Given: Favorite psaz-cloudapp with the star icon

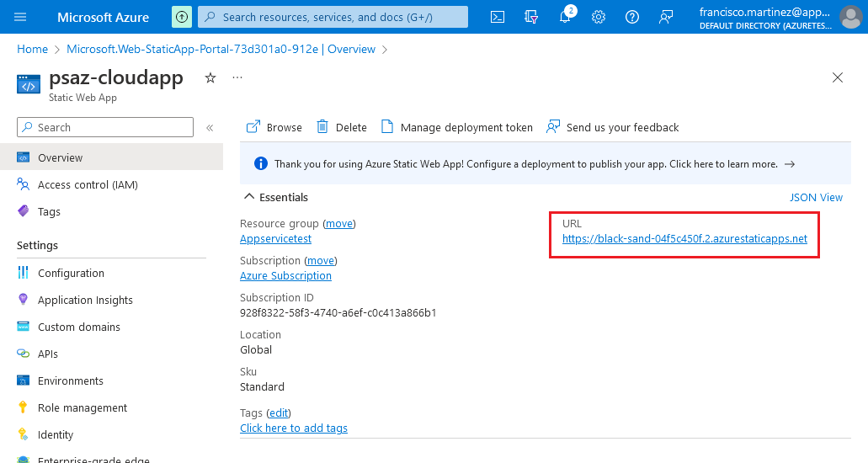Looking at the screenshot, I should (210, 77).
